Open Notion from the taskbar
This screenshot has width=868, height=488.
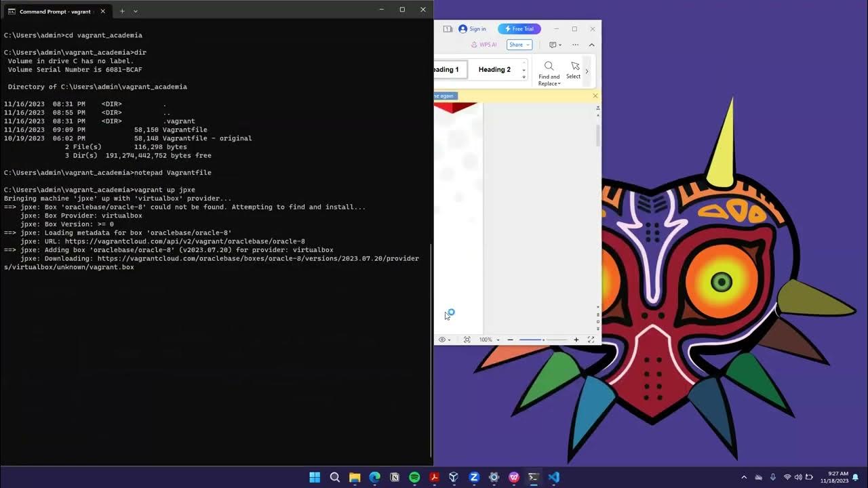tap(395, 477)
